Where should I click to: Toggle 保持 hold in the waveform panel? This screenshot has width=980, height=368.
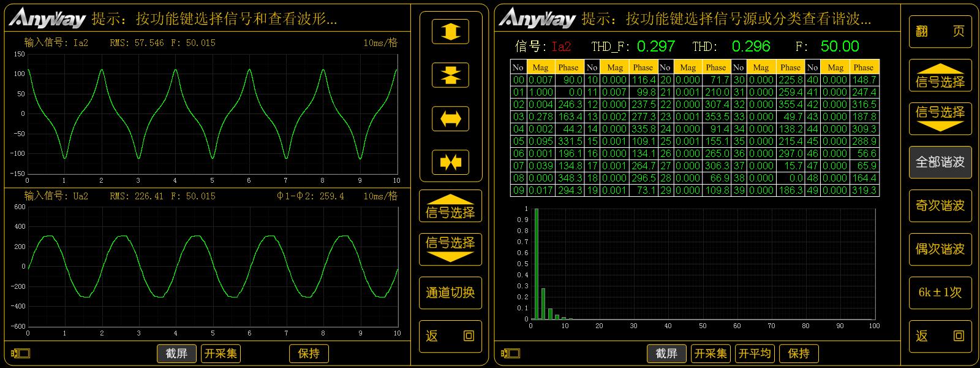pyautogui.click(x=309, y=353)
